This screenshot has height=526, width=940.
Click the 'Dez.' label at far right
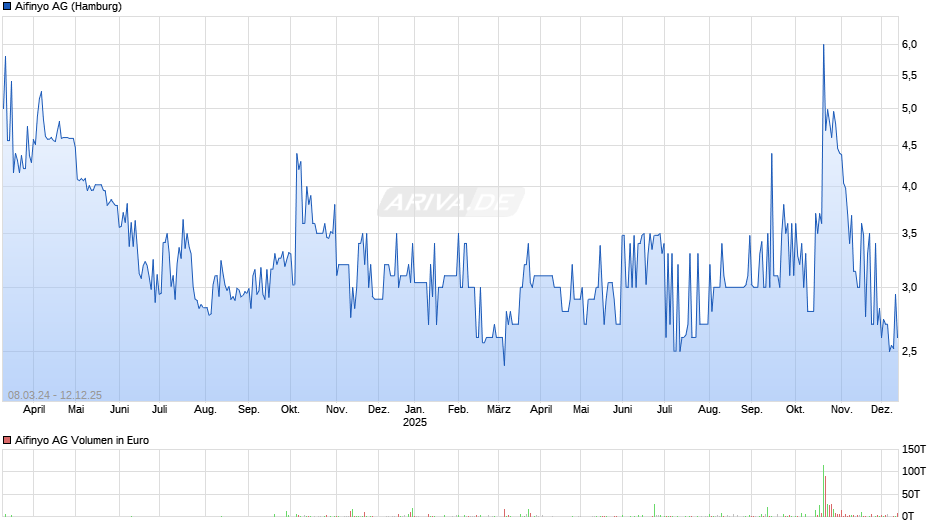click(882, 410)
